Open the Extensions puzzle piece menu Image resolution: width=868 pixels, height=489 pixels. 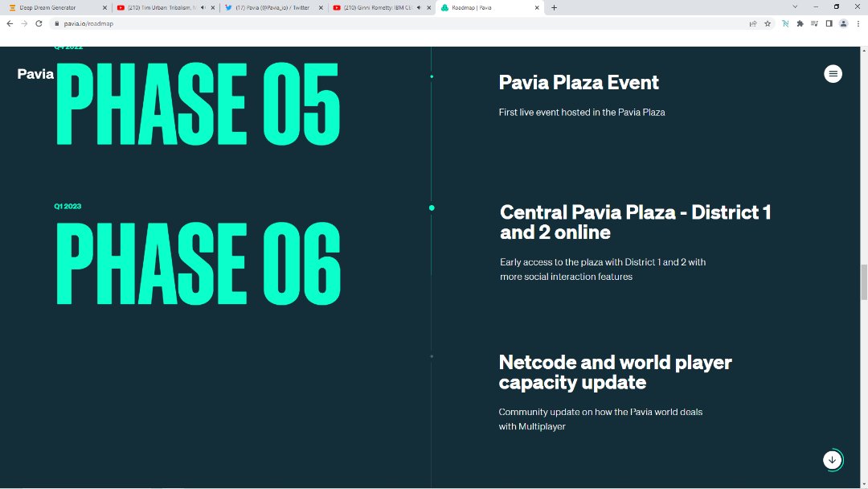click(x=800, y=24)
